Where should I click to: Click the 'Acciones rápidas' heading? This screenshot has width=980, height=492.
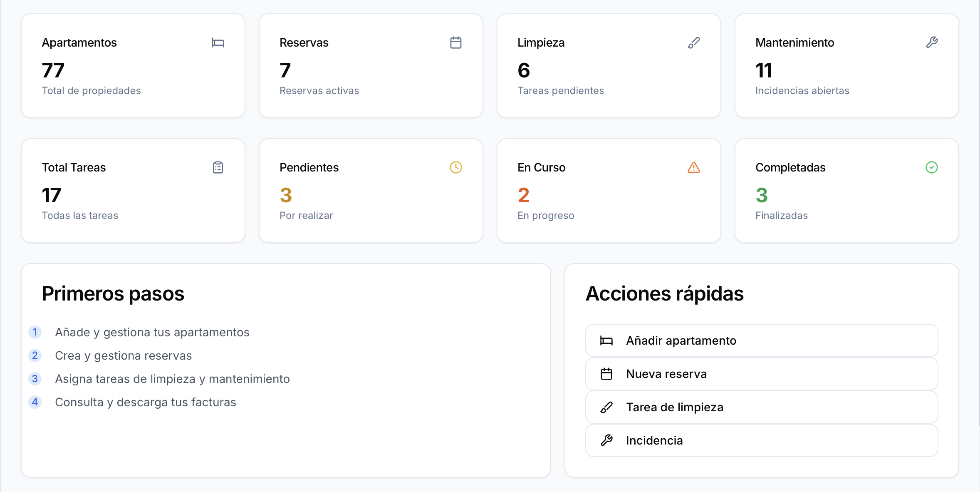click(x=665, y=294)
